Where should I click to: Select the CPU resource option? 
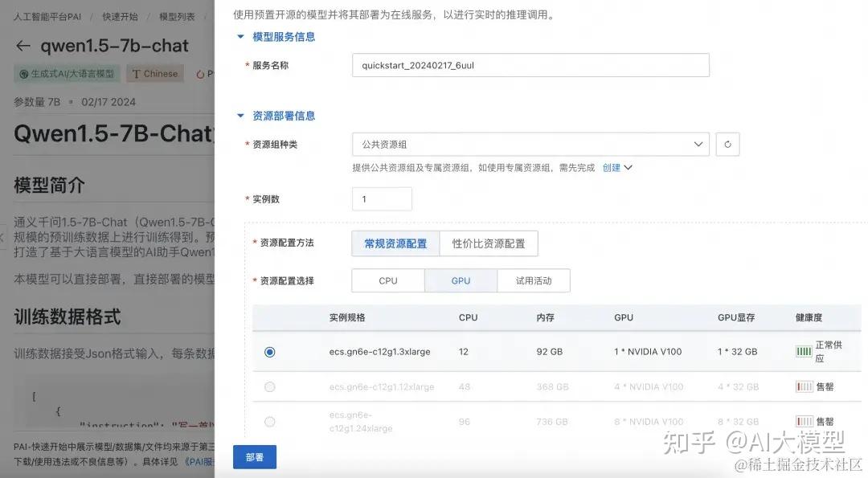coord(388,280)
